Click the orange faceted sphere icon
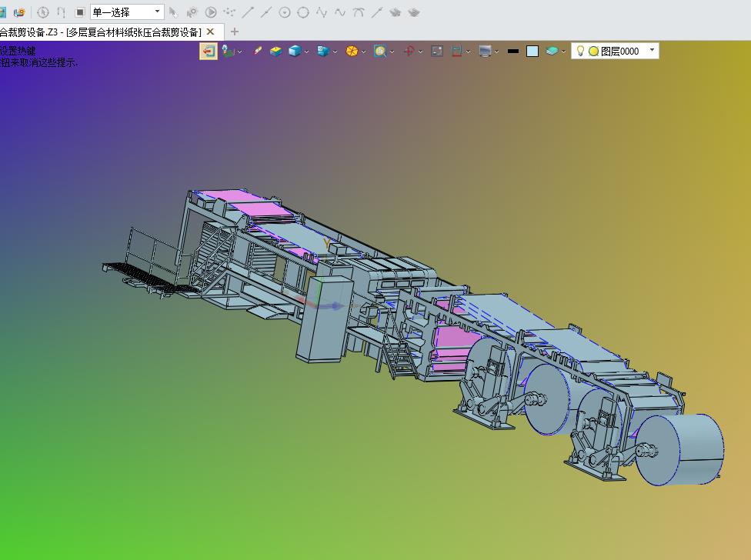Screen dimensions: 751x560 click(x=352, y=52)
